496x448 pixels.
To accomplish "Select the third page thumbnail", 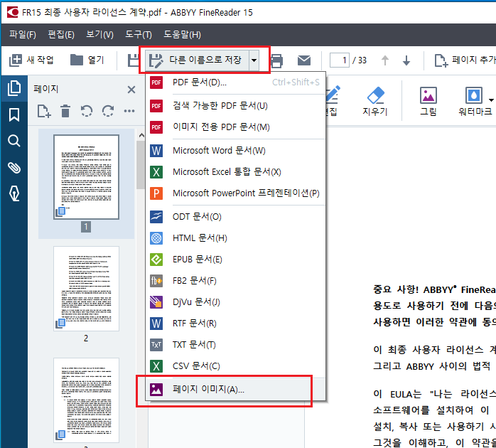I will [x=87, y=400].
